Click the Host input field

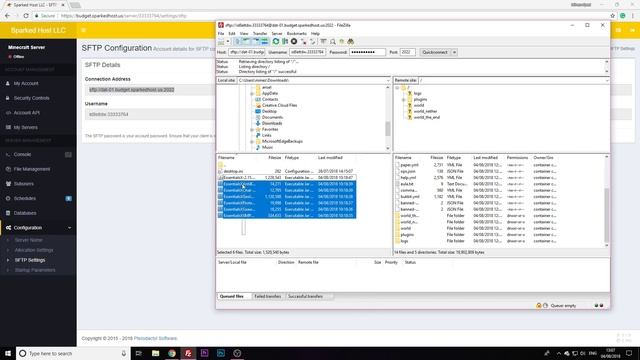[x=247, y=52]
